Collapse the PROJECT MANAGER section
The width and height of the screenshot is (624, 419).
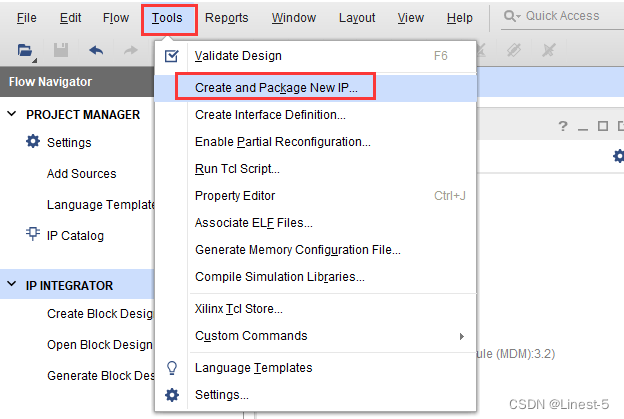[x=12, y=114]
